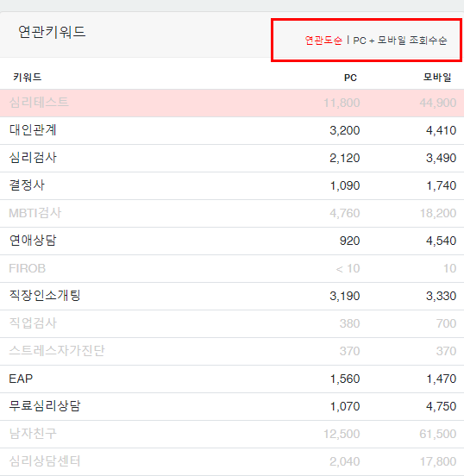Screen dimensions: 464x476
Task: Sort keywords by 연관도순
Action: pyautogui.click(x=323, y=40)
